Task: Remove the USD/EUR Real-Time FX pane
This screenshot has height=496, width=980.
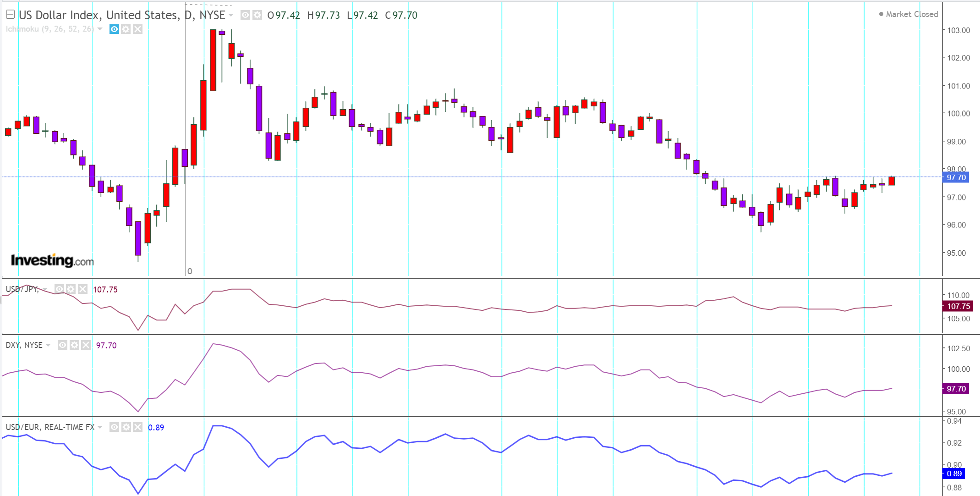Action: coord(137,427)
